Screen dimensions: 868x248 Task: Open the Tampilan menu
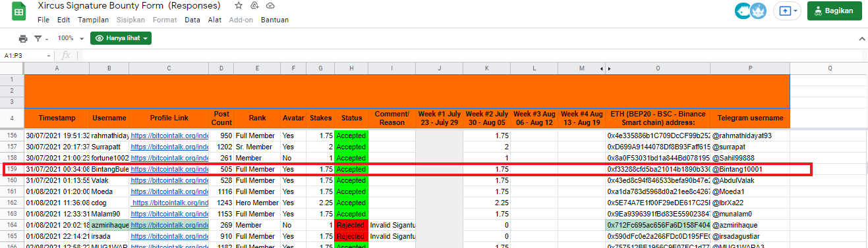[x=93, y=20]
